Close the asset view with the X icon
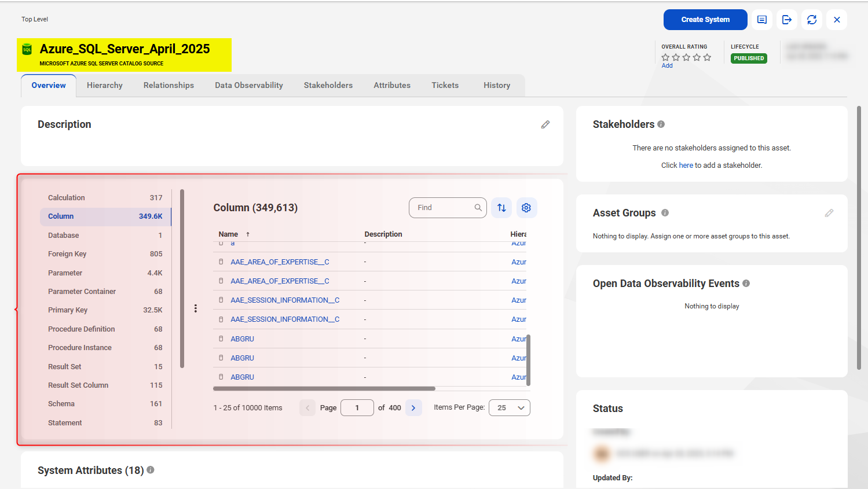The image size is (868, 489). click(x=837, y=20)
